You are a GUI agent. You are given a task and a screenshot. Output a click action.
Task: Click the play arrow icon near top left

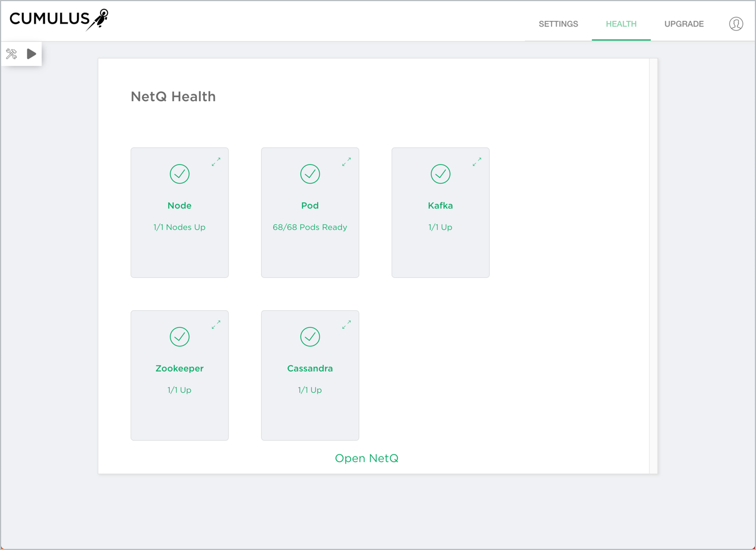[x=30, y=54]
